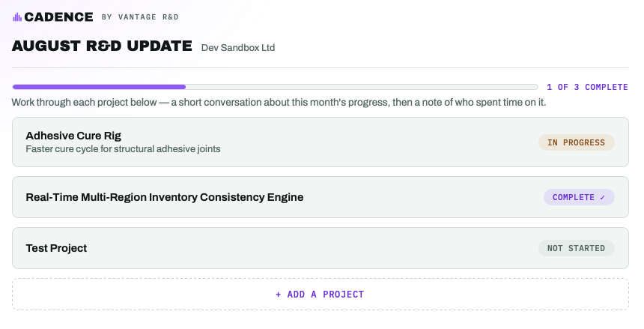Click the COMPLETE status badge
This screenshot has height=329, width=644.
pos(579,197)
